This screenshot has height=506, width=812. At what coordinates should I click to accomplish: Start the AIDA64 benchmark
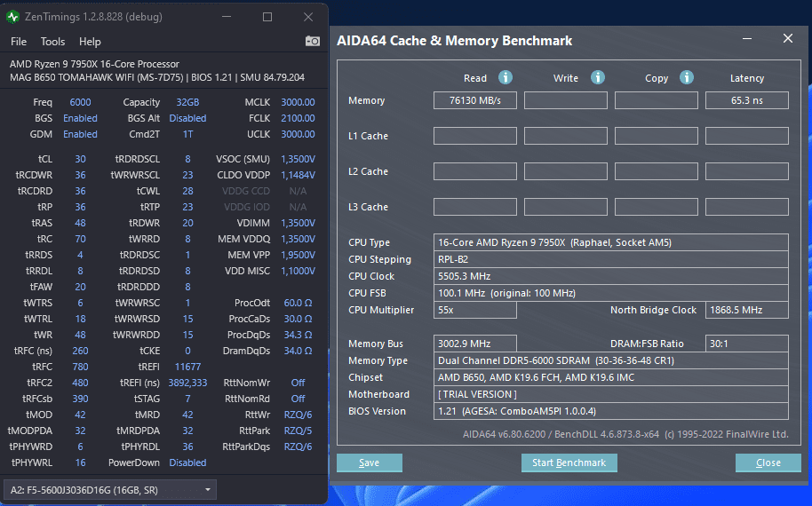point(569,463)
